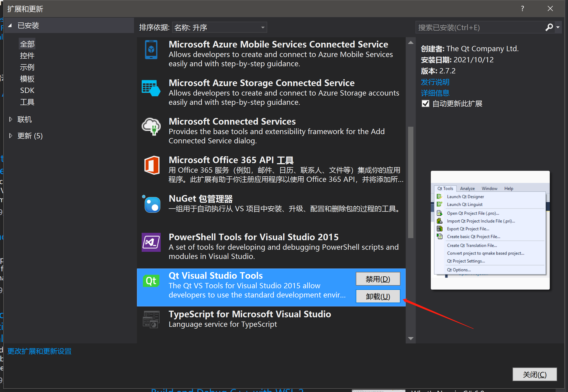Click the search magnifier icon
This screenshot has width=568, height=392.
tap(549, 27)
